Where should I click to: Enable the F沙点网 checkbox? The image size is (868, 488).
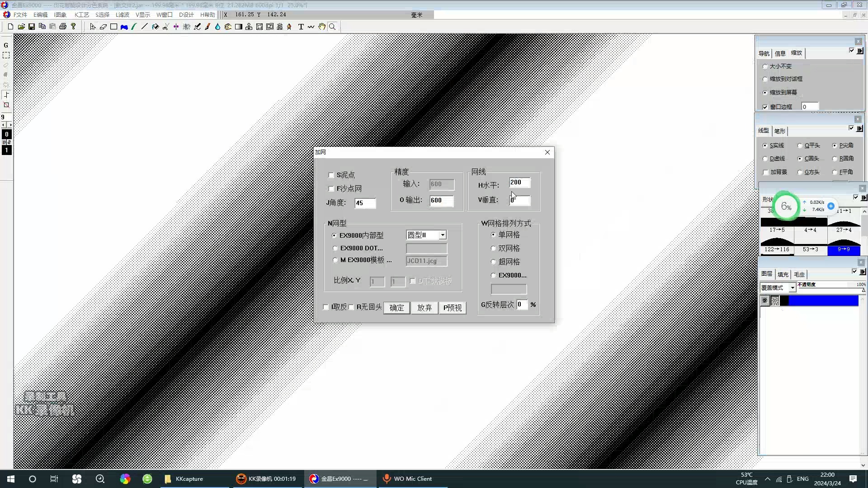[x=331, y=188]
